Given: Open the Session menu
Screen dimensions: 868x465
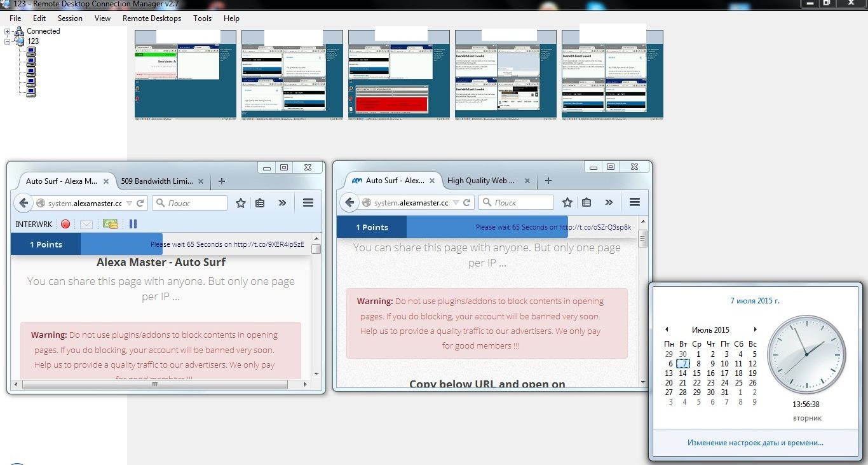Looking at the screenshot, I should [70, 18].
